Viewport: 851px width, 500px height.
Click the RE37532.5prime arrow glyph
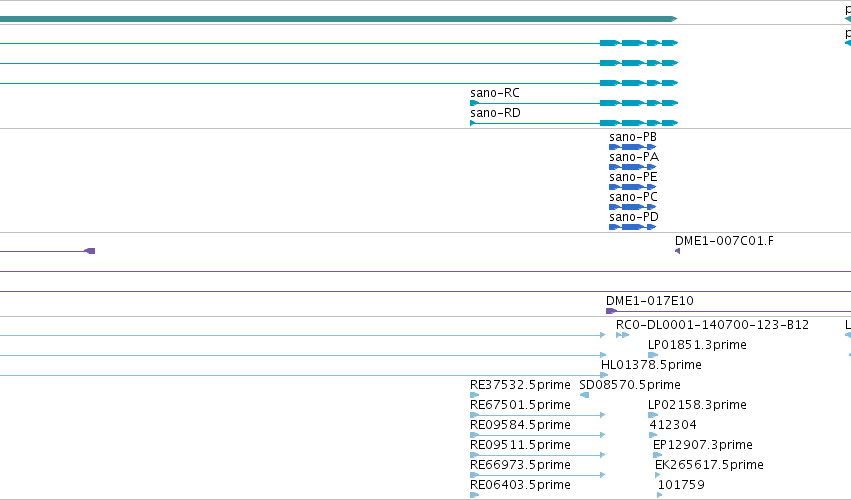[x=474, y=395]
